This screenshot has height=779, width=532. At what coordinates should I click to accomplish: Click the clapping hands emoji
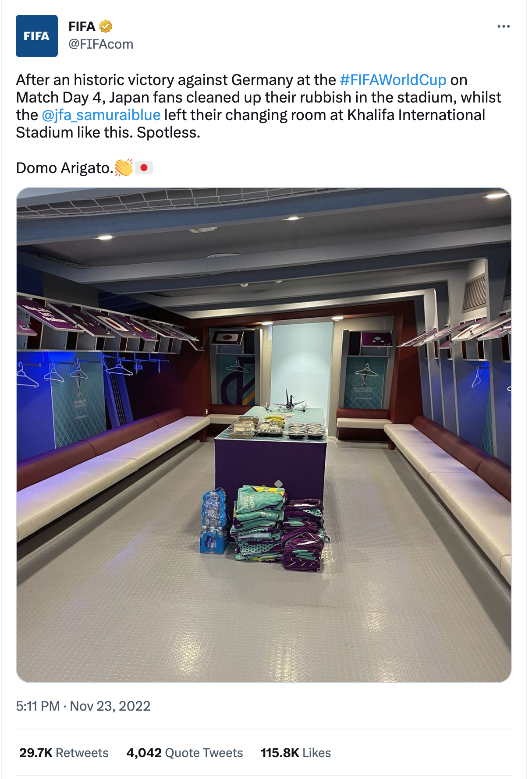coord(124,167)
